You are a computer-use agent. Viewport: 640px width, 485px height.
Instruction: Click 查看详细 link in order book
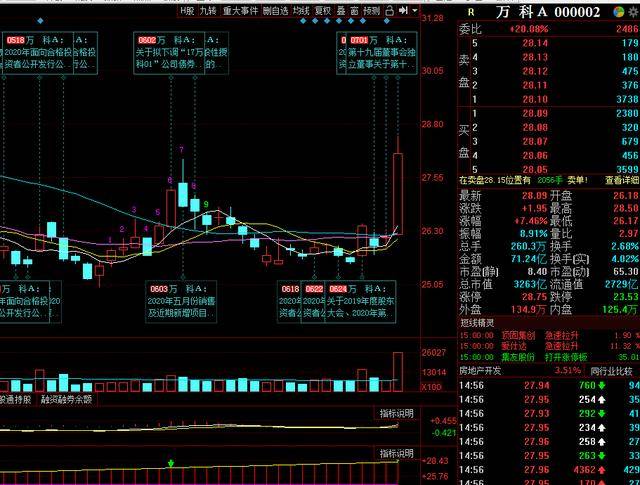tap(622, 180)
